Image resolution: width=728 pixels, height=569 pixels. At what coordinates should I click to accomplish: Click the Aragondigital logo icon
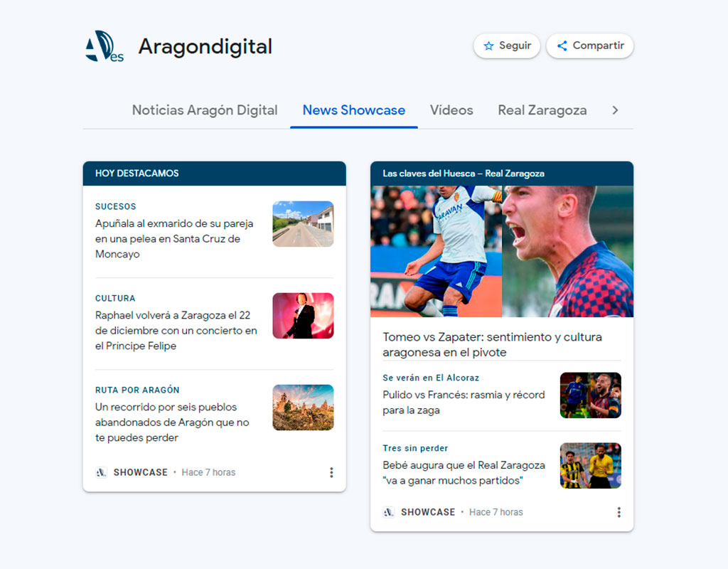(x=105, y=46)
